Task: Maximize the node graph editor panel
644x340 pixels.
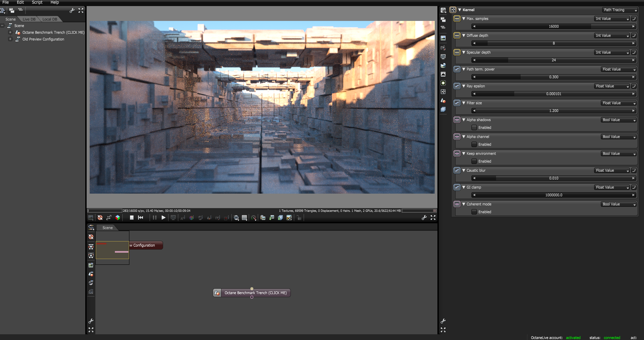Action: [91, 330]
